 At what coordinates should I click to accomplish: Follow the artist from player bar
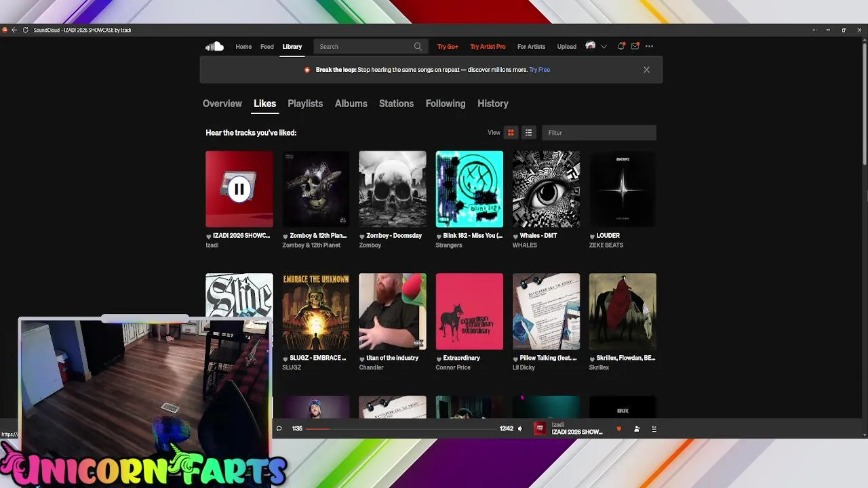[x=636, y=428]
